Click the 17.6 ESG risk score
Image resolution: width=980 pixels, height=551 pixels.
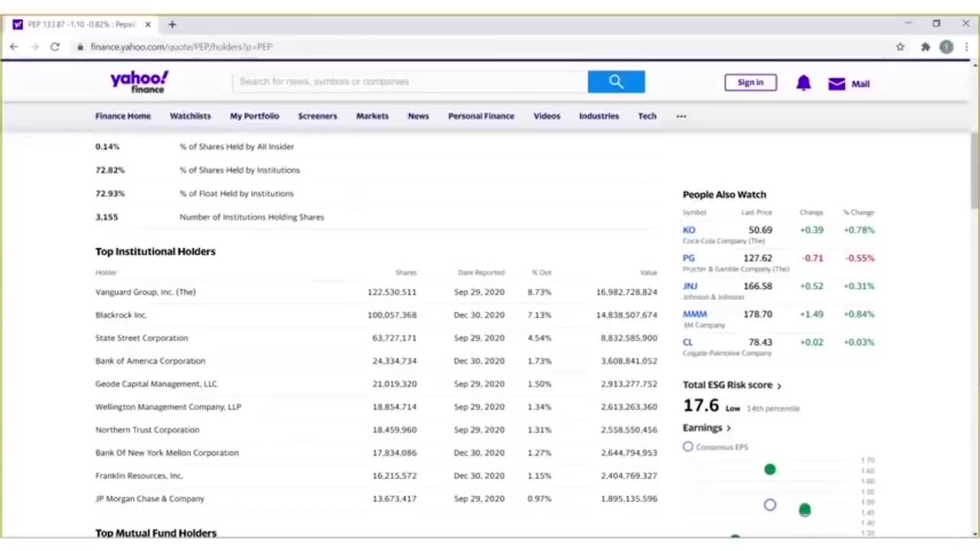(x=701, y=406)
